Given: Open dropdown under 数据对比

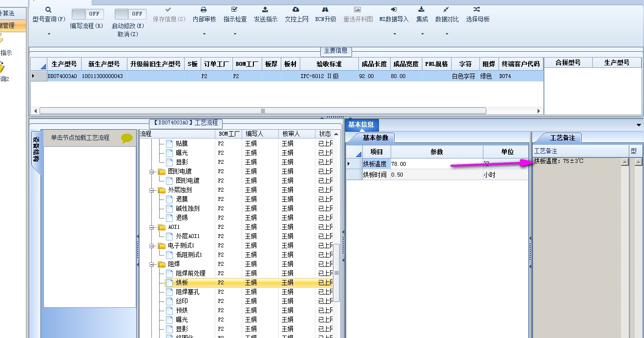Looking at the screenshot, I should [447, 34].
